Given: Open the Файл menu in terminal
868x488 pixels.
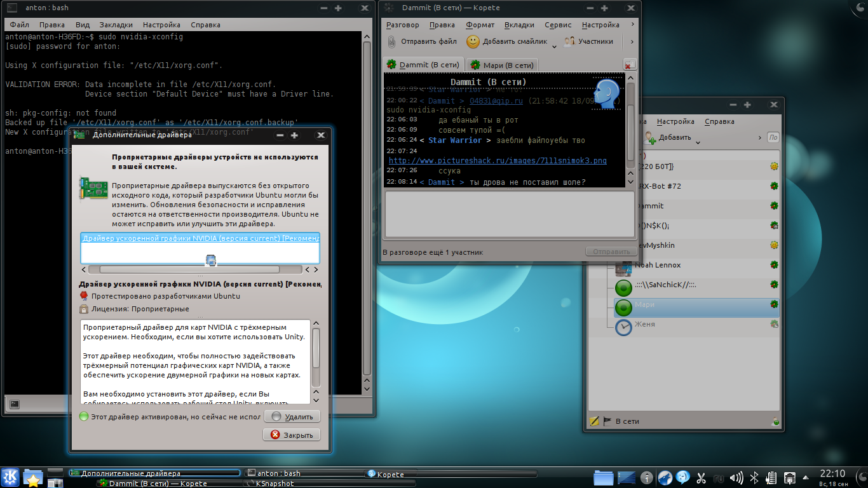Looking at the screenshot, I should pos(20,25).
